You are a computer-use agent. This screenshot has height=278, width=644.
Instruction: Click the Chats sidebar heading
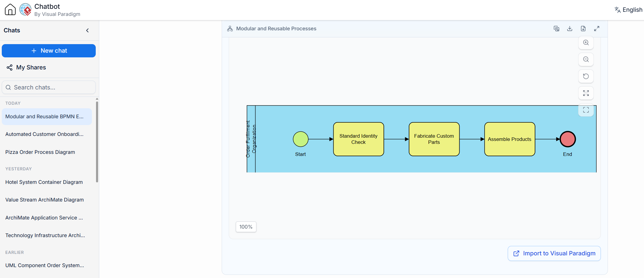click(x=12, y=30)
